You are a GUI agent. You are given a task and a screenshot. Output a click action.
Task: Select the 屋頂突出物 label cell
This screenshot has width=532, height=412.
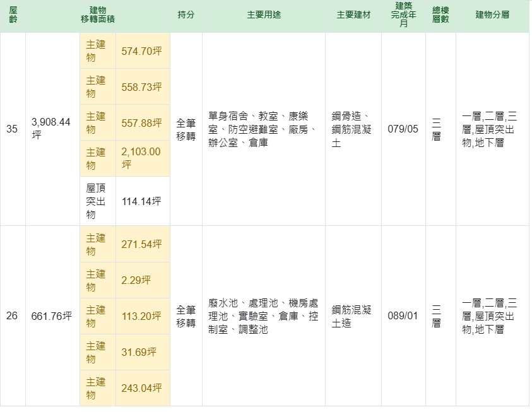[x=97, y=201]
